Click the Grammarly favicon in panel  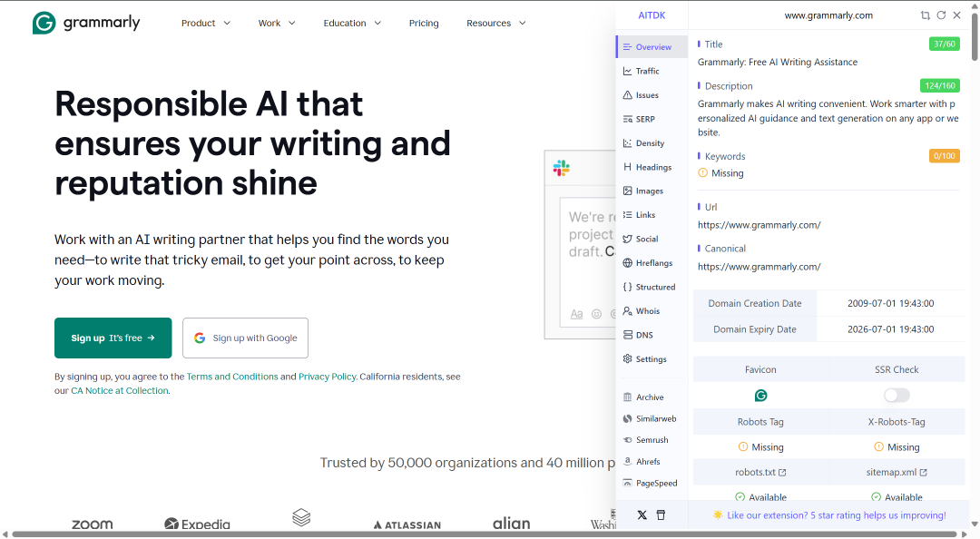[x=760, y=396]
